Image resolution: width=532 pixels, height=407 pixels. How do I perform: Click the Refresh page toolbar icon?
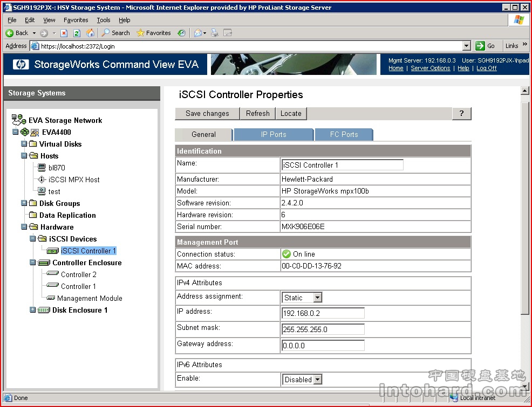click(x=77, y=33)
